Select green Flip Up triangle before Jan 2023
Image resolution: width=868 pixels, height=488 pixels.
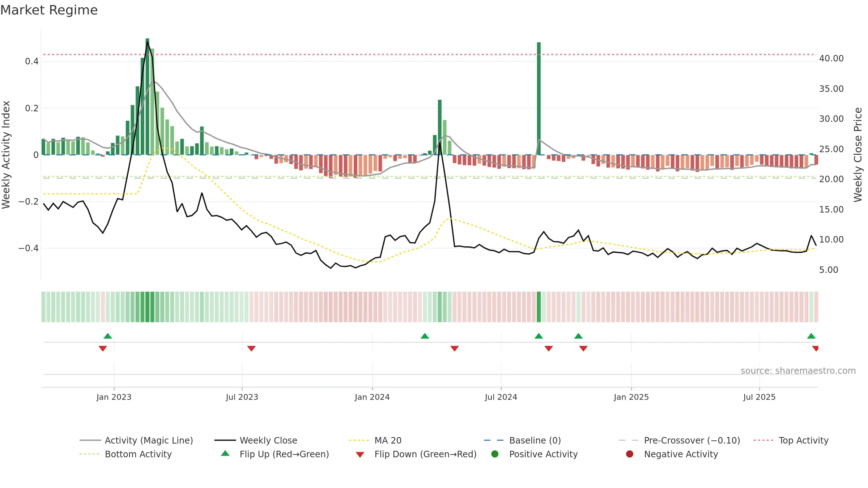click(108, 336)
